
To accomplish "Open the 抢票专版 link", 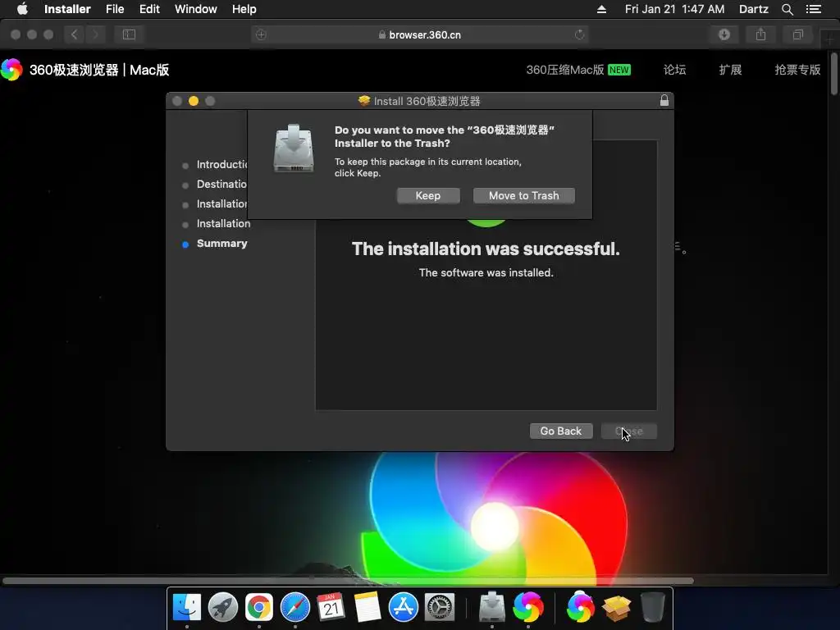I will click(x=797, y=70).
